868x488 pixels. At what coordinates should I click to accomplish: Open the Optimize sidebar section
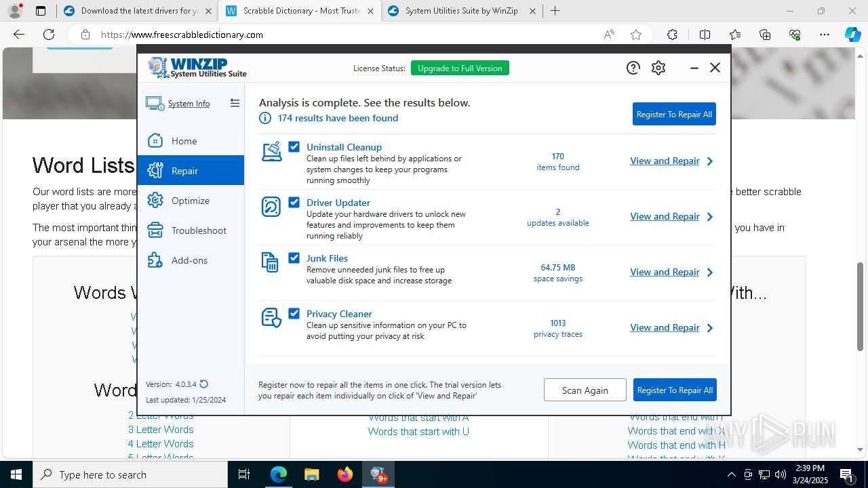(x=191, y=201)
